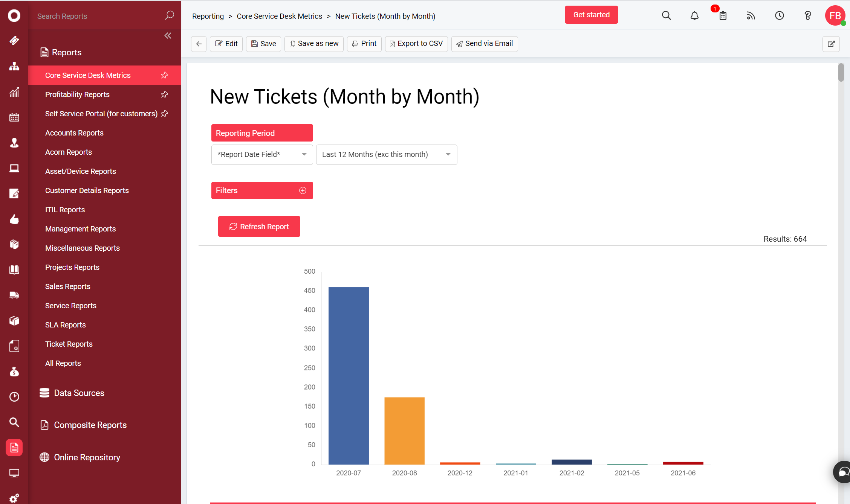This screenshot has height=504, width=850.
Task: Toggle pin on Self Service Portal
Action: pos(165,114)
